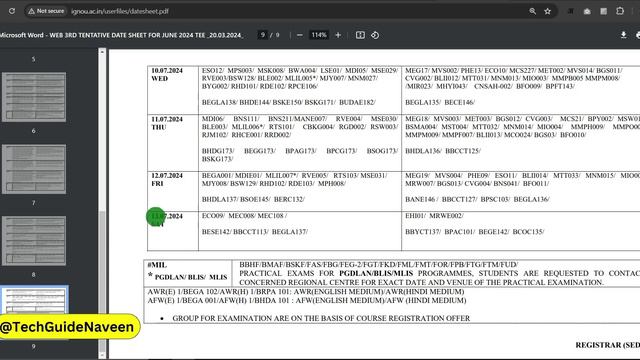Click course code 'BECE146' in the table
640x360 pixels.
[x=459, y=102]
